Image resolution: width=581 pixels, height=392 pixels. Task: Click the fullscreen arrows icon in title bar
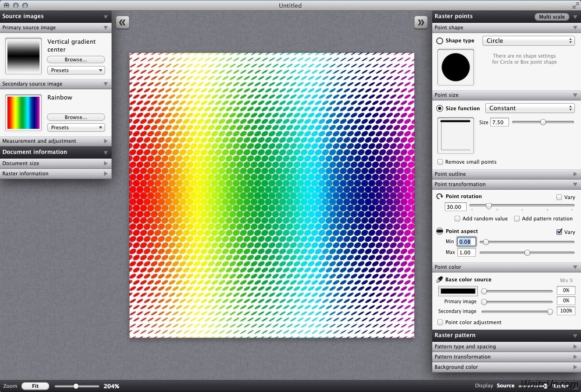pyautogui.click(x=575, y=5)
